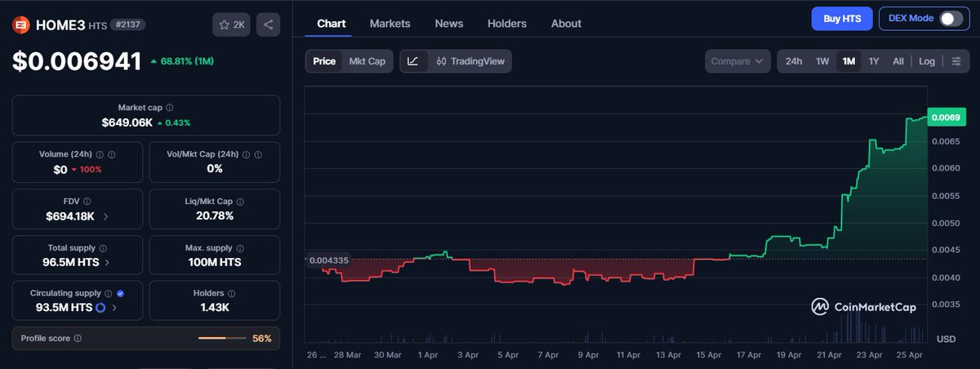This screenshot has height=369, width=980.
Task: Set chart range to 1Y
Action: [x=874, y=61]
